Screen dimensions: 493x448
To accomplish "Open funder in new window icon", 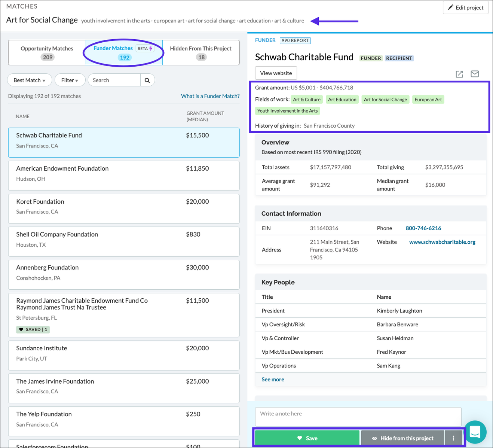I will 459,74.
